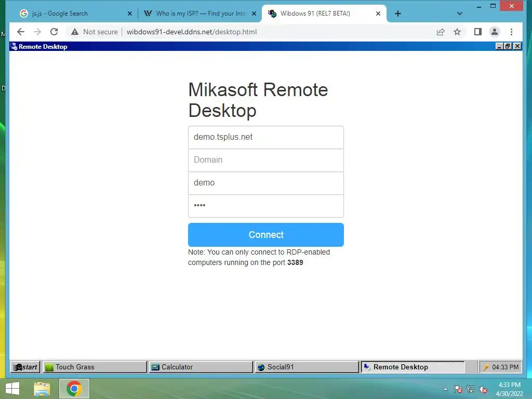Close the Remote Desktop inner window

[517, 46]
